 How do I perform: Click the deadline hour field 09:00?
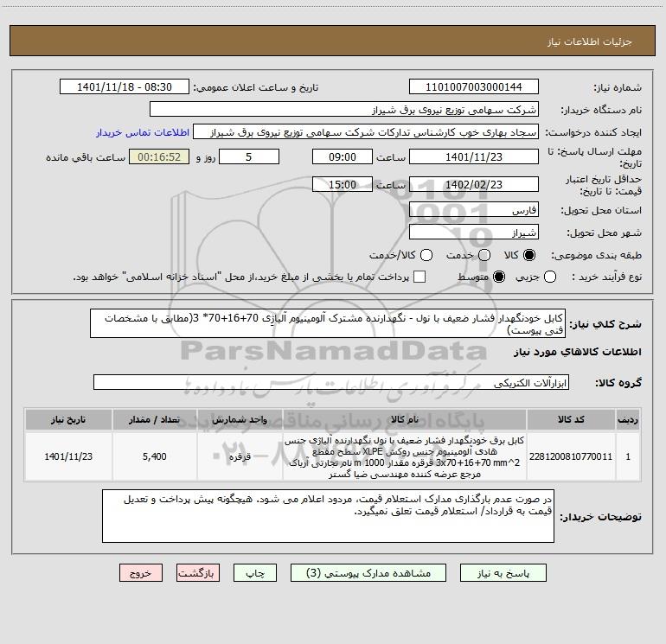(343, 156)
